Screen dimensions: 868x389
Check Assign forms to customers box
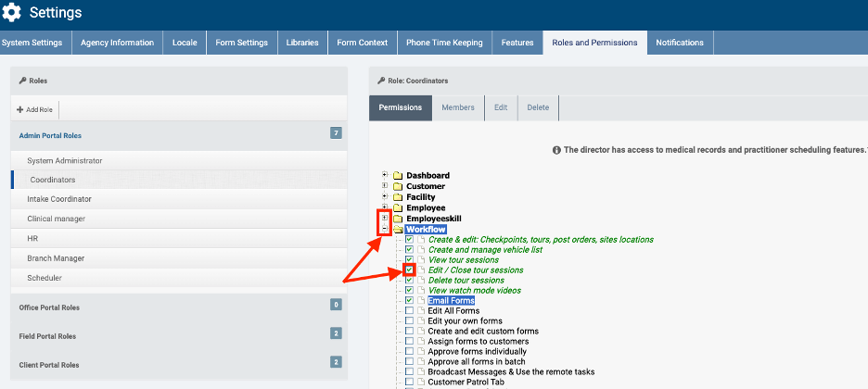pyautogui.click(x=409, y=341)
